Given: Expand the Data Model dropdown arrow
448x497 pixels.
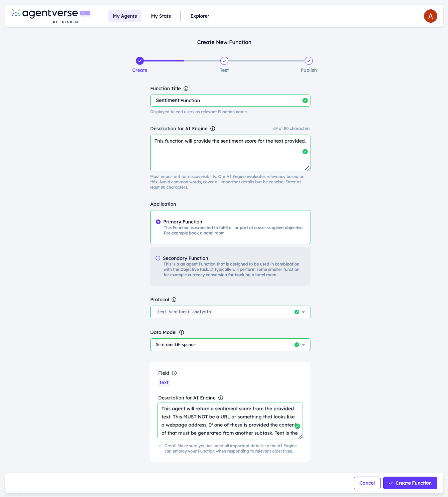Looking at the screenshot, I should [303, 345].
